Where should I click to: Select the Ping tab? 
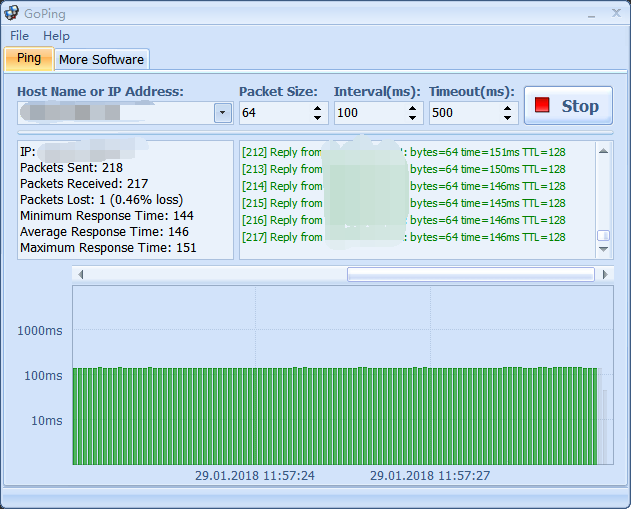coord(29,58)
